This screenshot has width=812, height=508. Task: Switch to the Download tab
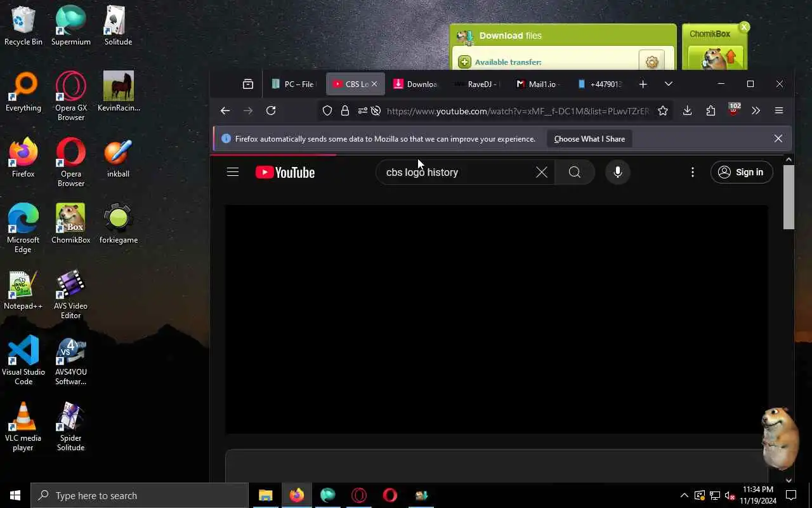416,84
